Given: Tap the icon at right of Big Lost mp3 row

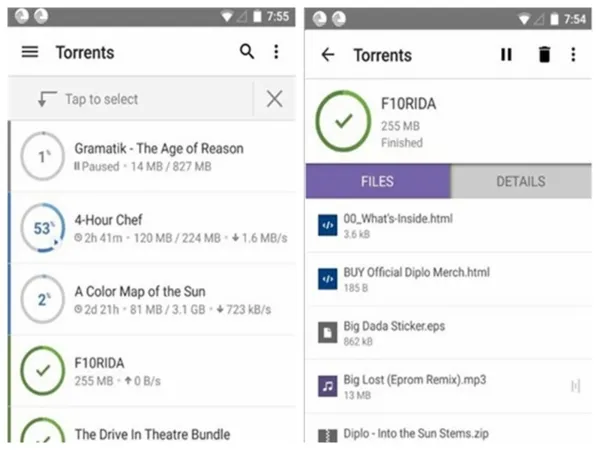Looking at the screenshot, I should coord(576,386).
